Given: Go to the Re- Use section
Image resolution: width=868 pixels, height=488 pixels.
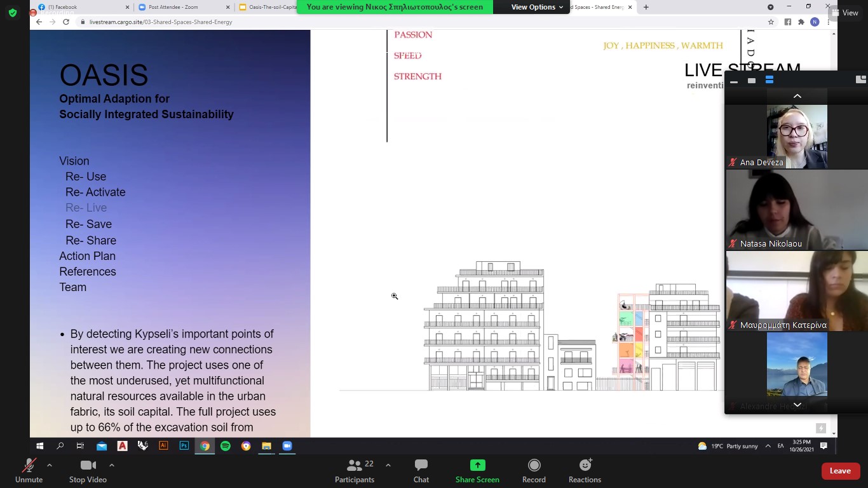Looking at the screenshot, I should click(x=86, y=177).
